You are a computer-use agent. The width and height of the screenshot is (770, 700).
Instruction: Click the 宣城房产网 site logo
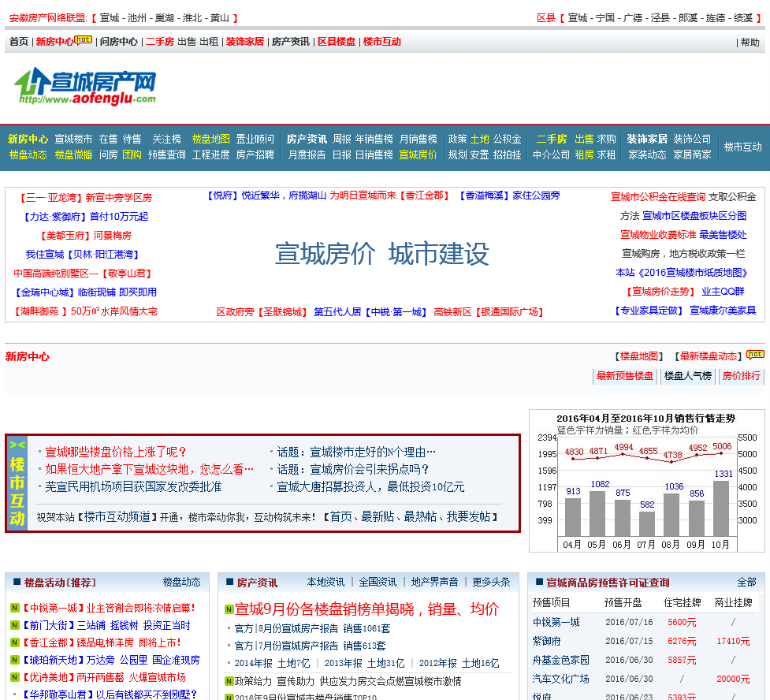tap(85, 87)
